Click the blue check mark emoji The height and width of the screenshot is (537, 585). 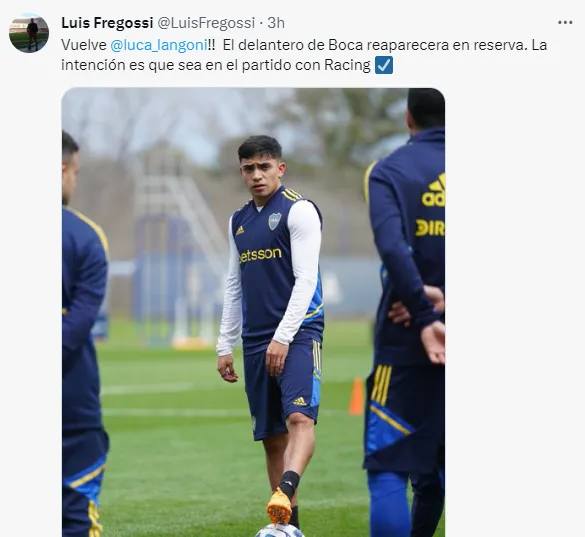[x=384, y=65]
